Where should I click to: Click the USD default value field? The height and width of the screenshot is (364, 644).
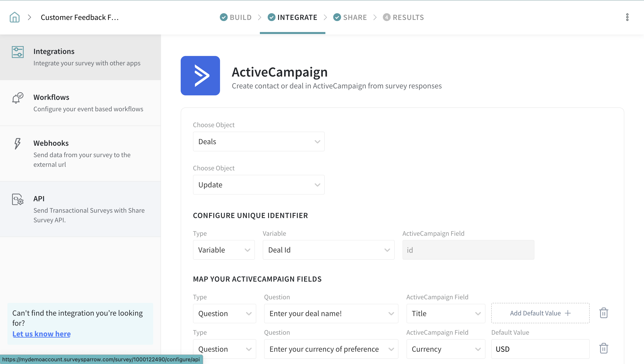[x=540, y=349]
